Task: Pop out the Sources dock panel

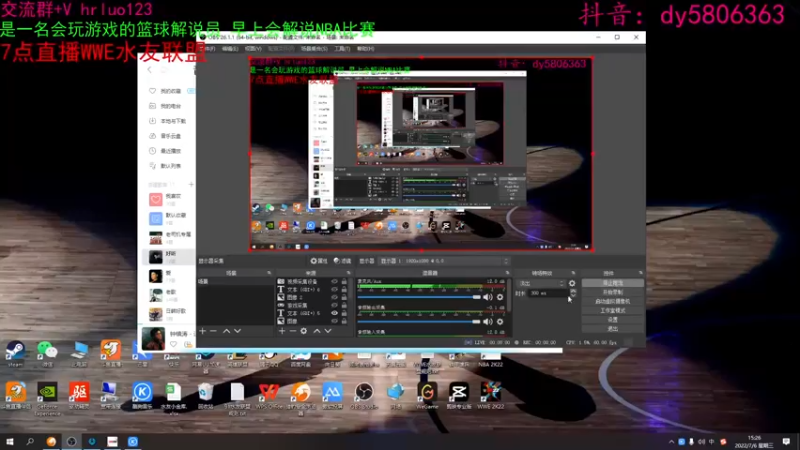Action: coord(348,273)
